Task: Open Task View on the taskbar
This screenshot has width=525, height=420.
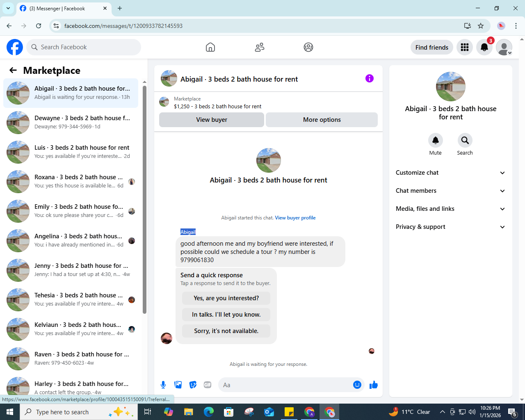Action: (x=148, y=412)
